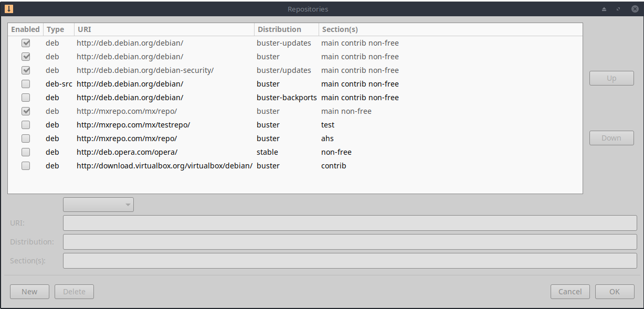This screenshot has height=309, width=644.
Task: Click the URI column header
Action: [164, 29]
